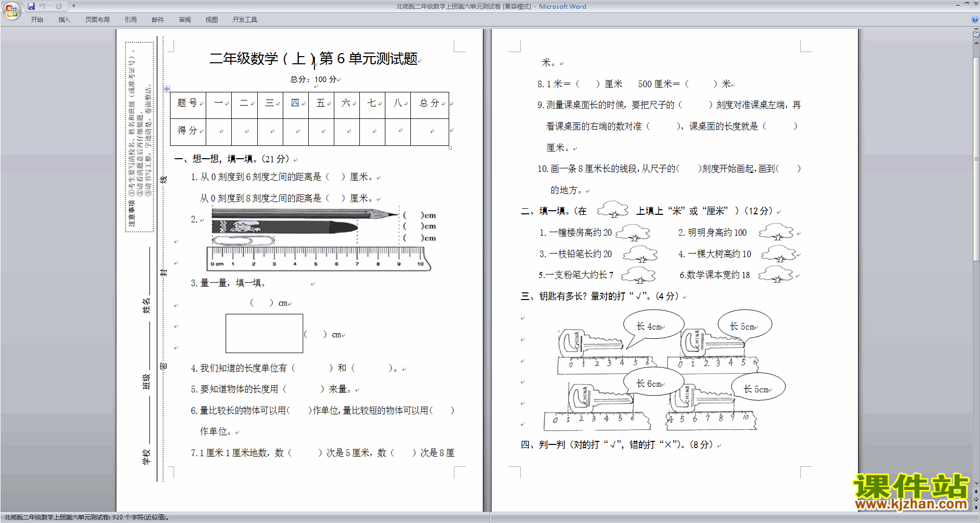Switch to the 视图 tab
The width and height of the screenshot is (980, 523).
pos(211,20)
